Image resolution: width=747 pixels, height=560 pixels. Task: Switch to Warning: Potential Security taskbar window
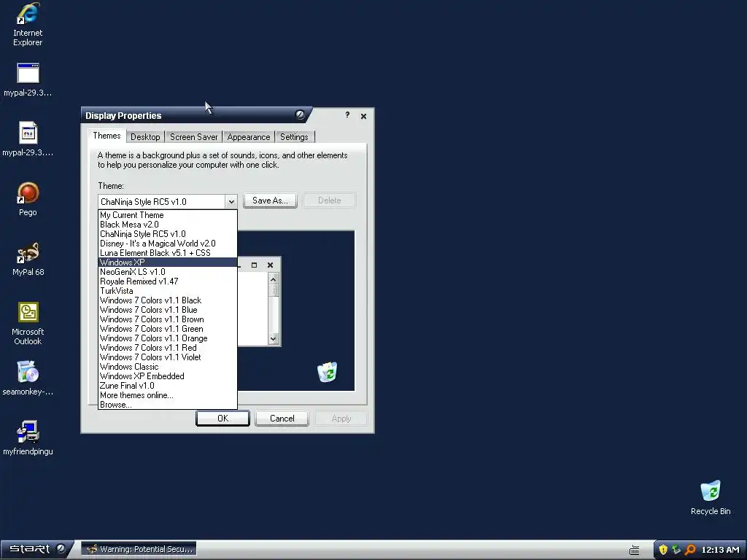coord(139,549)
